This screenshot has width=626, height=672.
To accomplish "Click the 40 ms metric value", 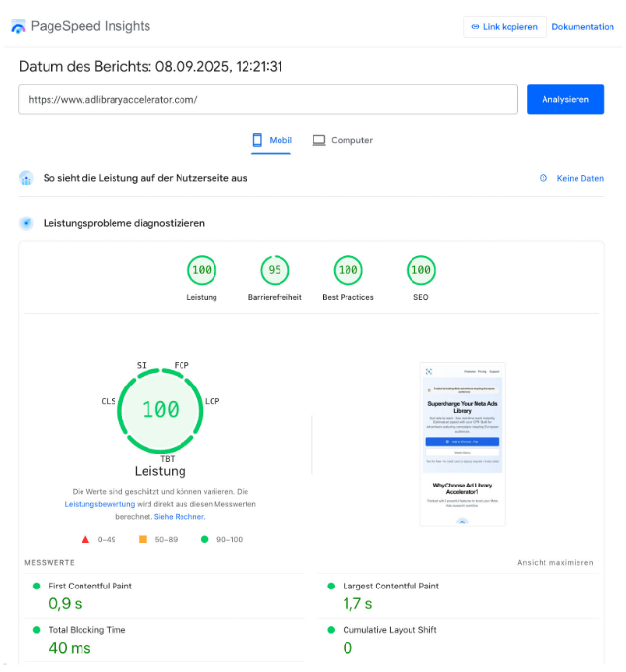I will (x=70, y=648).
